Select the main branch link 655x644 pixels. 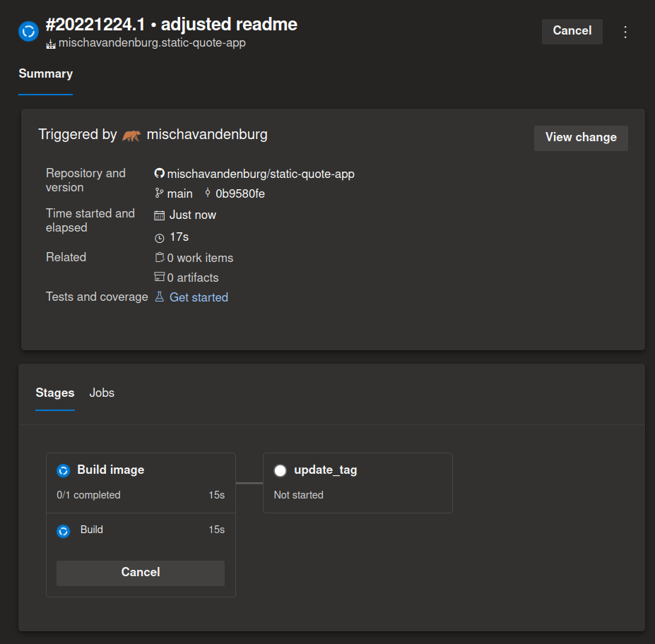tap(179, 193)
